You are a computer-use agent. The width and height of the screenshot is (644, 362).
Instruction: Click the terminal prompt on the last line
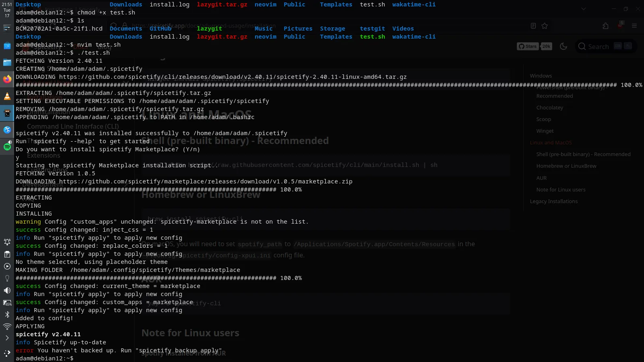click(45, 358)
